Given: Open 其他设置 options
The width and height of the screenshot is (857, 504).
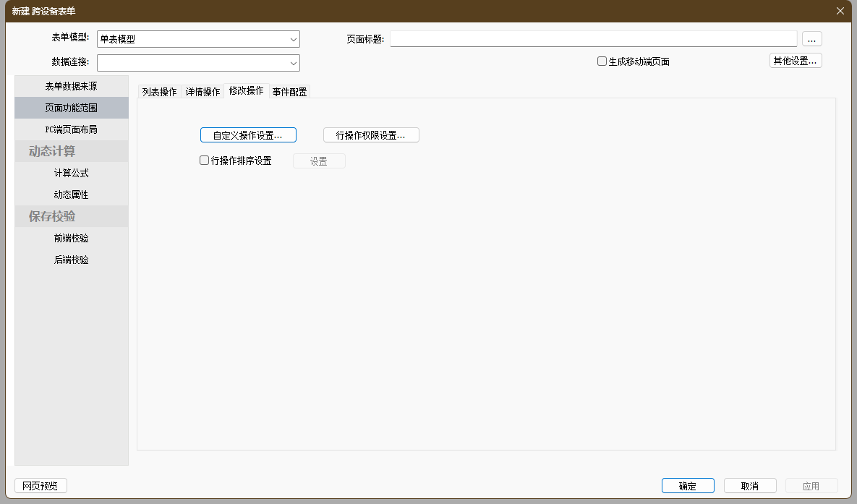Looking at the screenshot, I should [795, 61].
